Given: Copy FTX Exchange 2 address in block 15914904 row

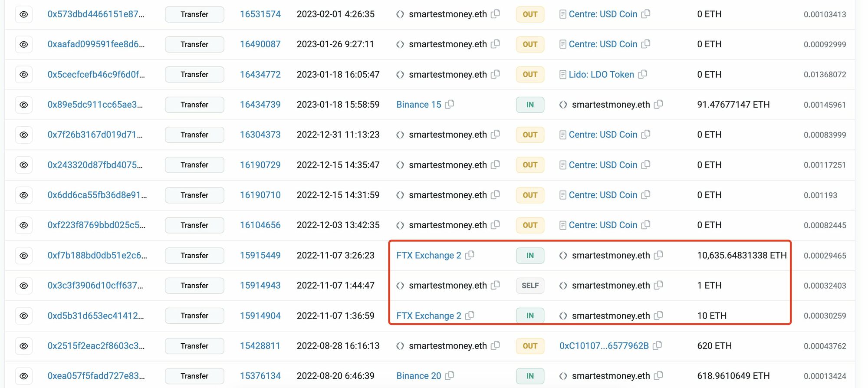Looking at the screenshot, I should [470, 316].
